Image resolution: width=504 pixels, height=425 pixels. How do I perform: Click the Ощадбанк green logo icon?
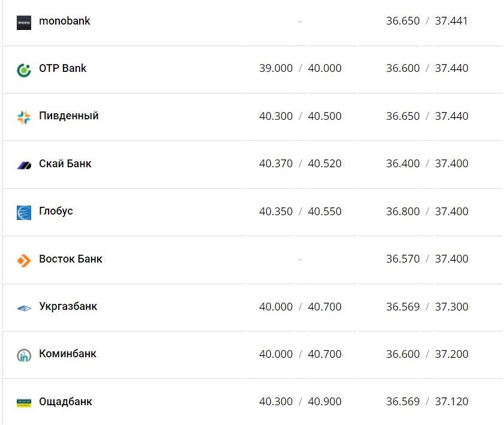pos(24,403)
